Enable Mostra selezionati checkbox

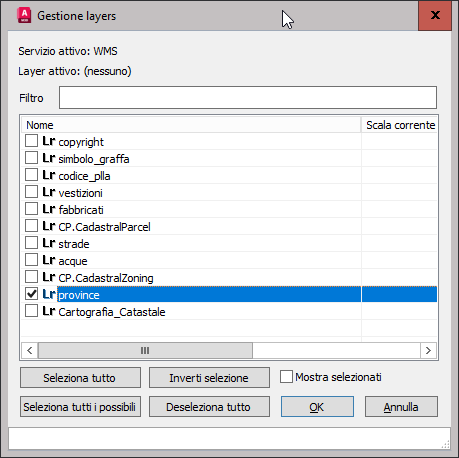coord(286,377)
